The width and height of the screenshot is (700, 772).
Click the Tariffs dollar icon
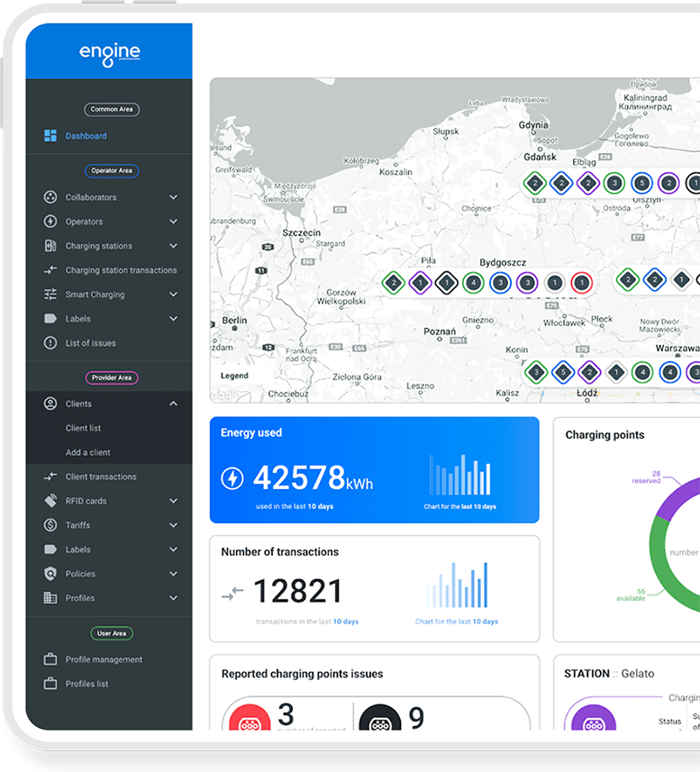(50, 525)
